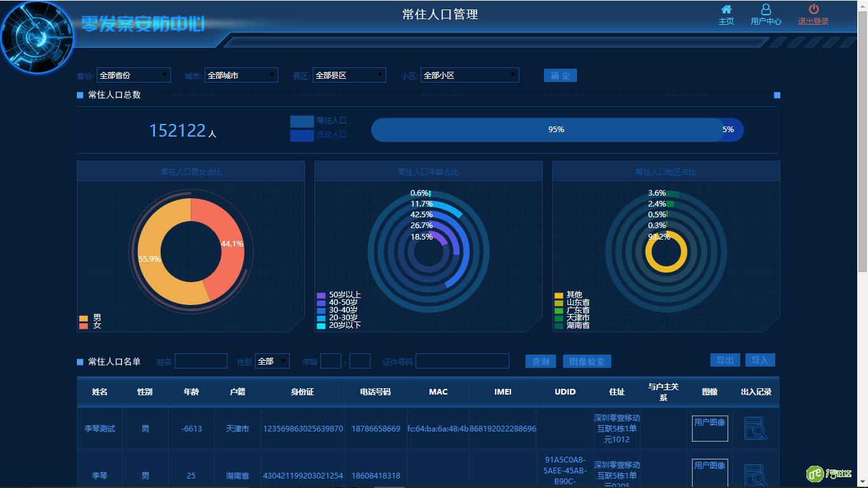Click the 常住人口 legend swatch
Image resolution: width=868 pixels, height=488 pixels.
click(302, 121)
